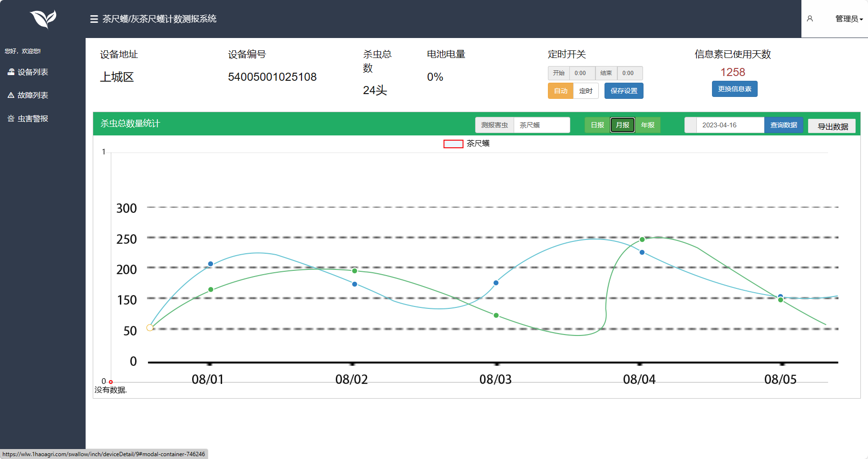Click the blue data point at 08/01
The width and height of the screenshot is (868, 459).
coord(211,264)
